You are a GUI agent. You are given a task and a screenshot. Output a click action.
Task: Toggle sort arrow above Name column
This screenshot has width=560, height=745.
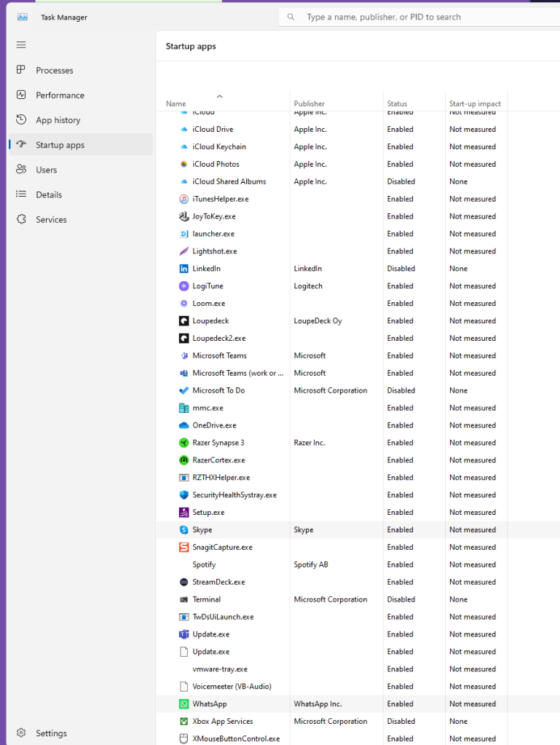(x=219, y=96)
